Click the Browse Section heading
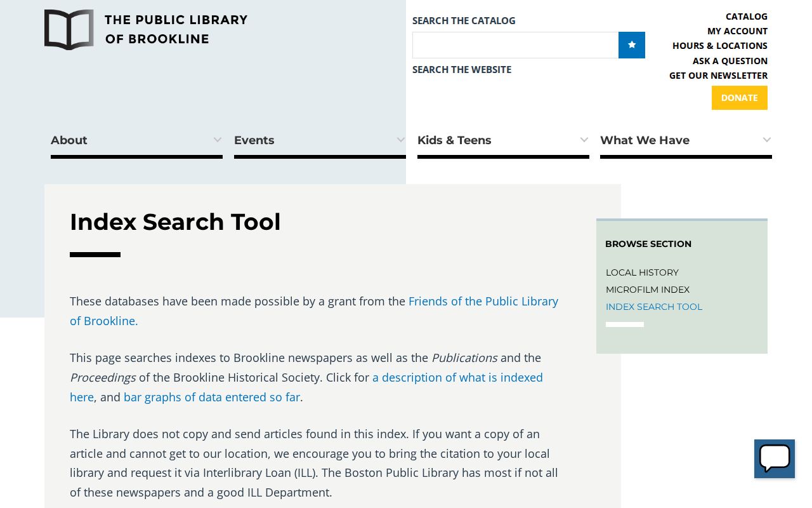The image size is (812, 508). [x=648, y=244]
